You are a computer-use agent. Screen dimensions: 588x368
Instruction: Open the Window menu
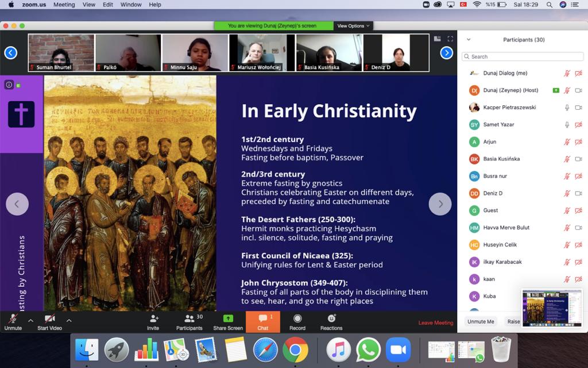coord(131,5)
